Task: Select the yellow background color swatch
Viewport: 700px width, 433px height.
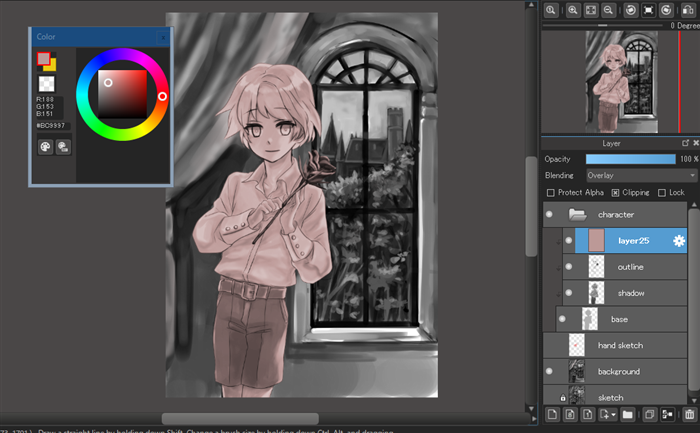Action: pyautogui.click(x=51, y=66)
